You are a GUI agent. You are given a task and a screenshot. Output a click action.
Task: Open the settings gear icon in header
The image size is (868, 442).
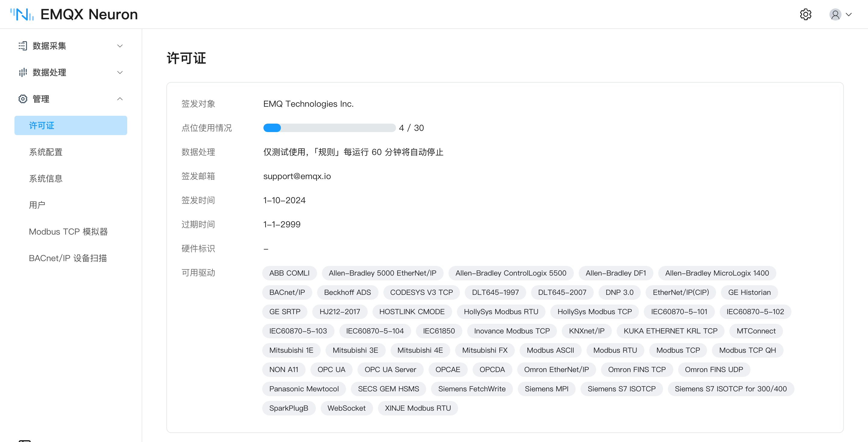tap(805, 14)
